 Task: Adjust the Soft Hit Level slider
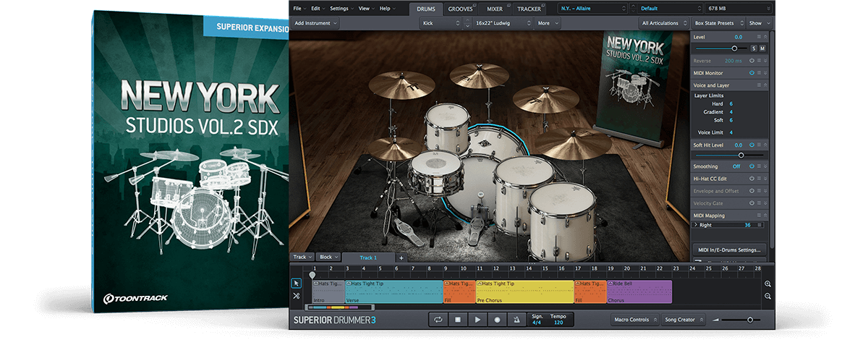pos(729,155)
